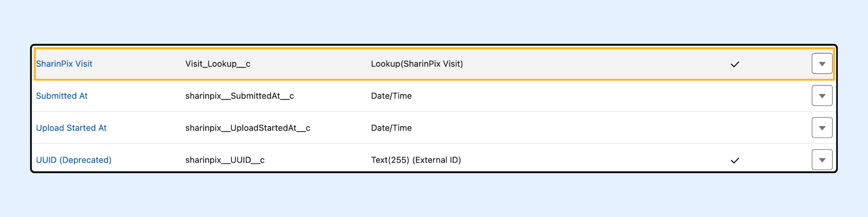Click the sharinpix__UUID__c API name

pos(225,160)
